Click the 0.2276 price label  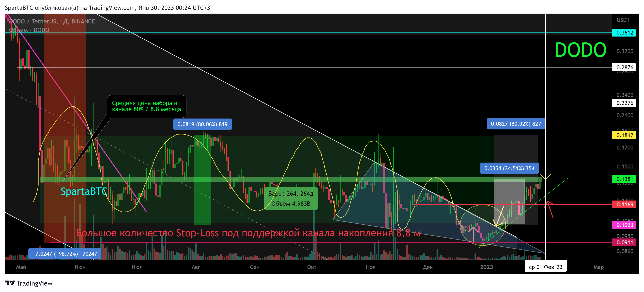624,103
